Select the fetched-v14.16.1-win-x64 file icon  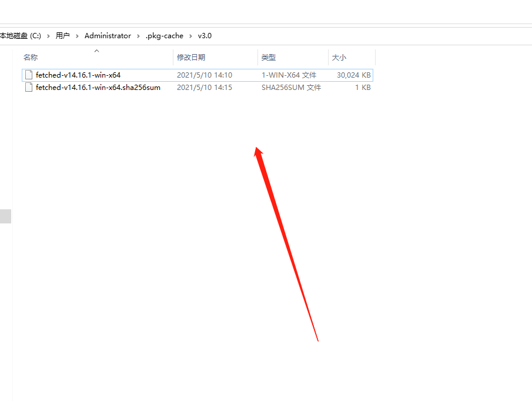(x=28, y=75)
